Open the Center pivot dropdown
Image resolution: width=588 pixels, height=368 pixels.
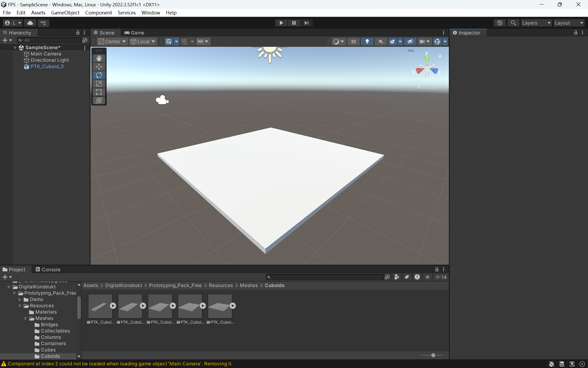point(112,42)
